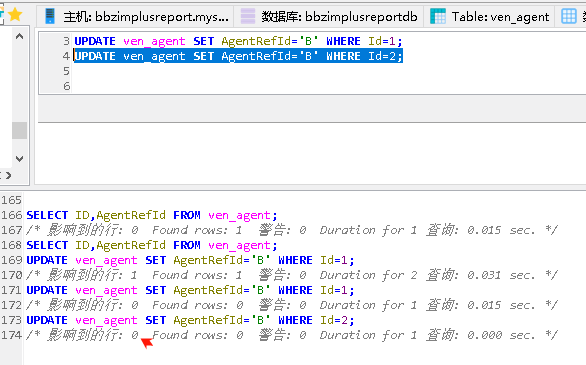Click the left panel vertical scrollbar thumb
Viewport: 586px width, 365px height.
19,130
